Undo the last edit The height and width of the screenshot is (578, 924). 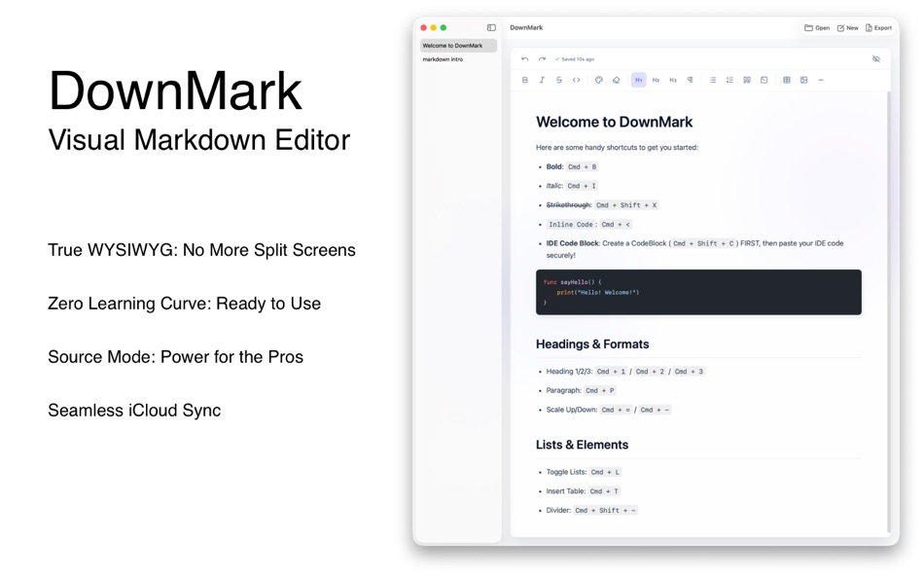pyautogui.click(x=524, y=59)
